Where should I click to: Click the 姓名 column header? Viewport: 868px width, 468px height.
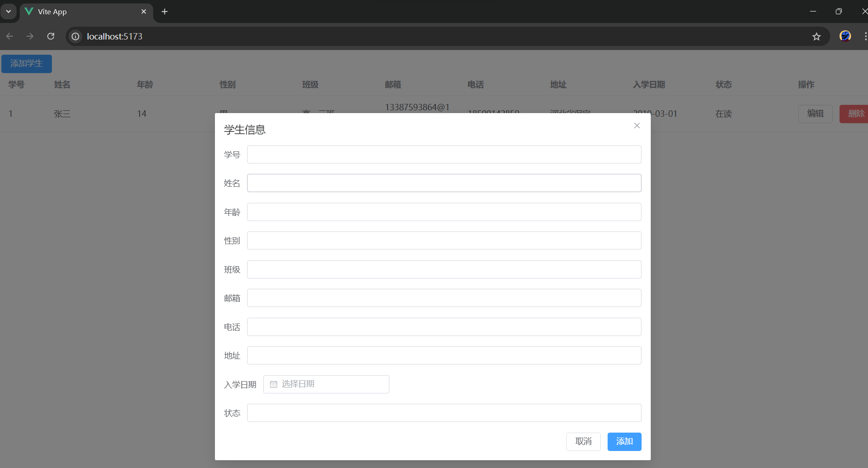point(62,85)
